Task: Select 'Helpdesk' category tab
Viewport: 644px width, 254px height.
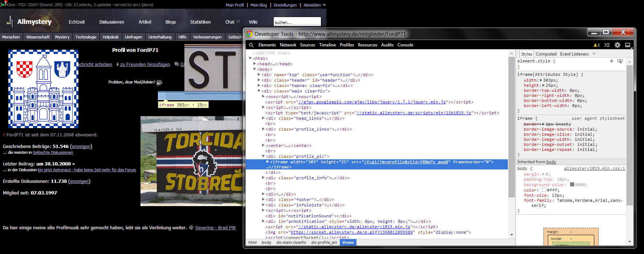Action: [x=110, y=37]
